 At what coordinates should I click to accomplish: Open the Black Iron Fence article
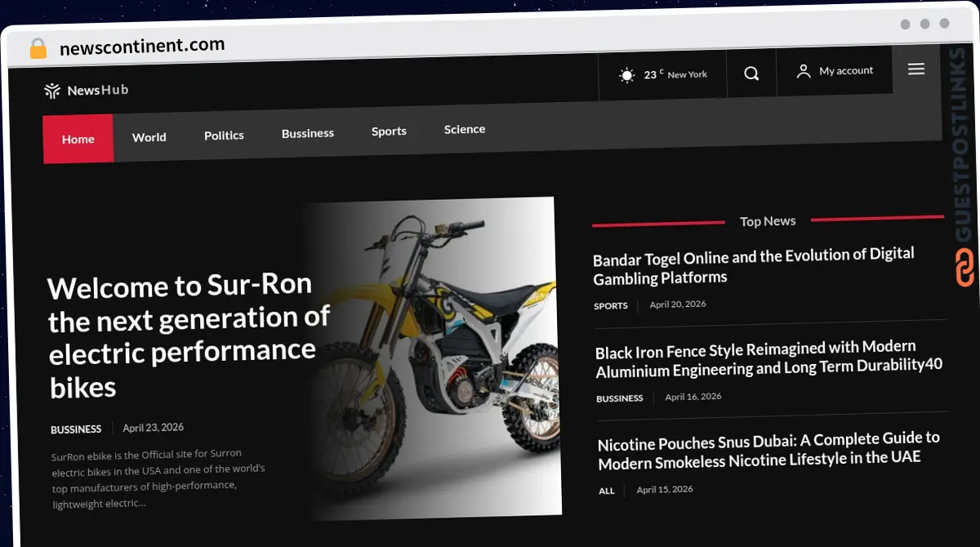coord(768,358)
